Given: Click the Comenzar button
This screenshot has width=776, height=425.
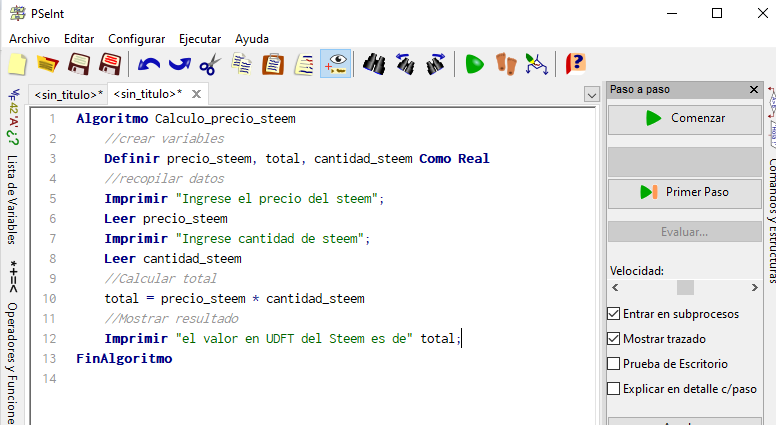Looking at the screenshot, I should 684,119.
